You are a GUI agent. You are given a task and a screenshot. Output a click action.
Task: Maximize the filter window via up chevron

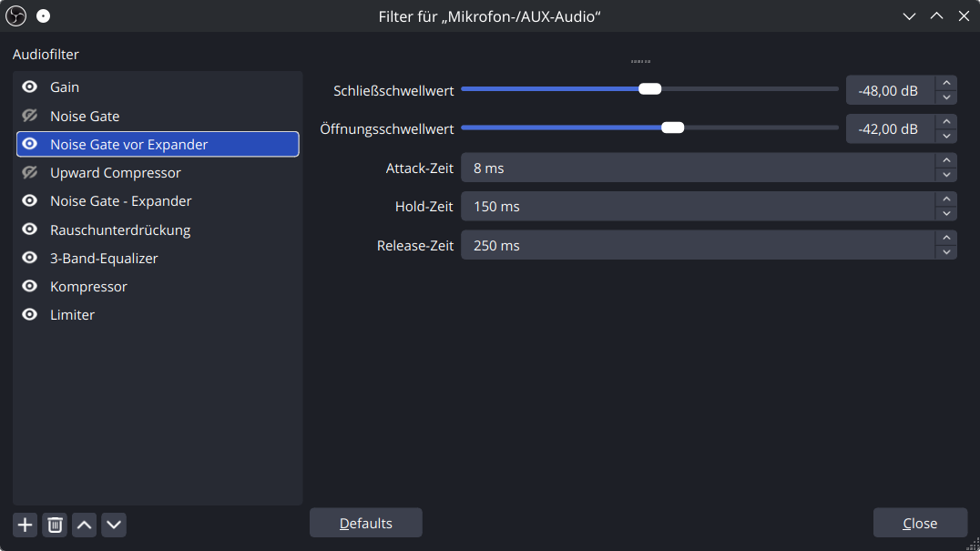(x=936, y=16)
